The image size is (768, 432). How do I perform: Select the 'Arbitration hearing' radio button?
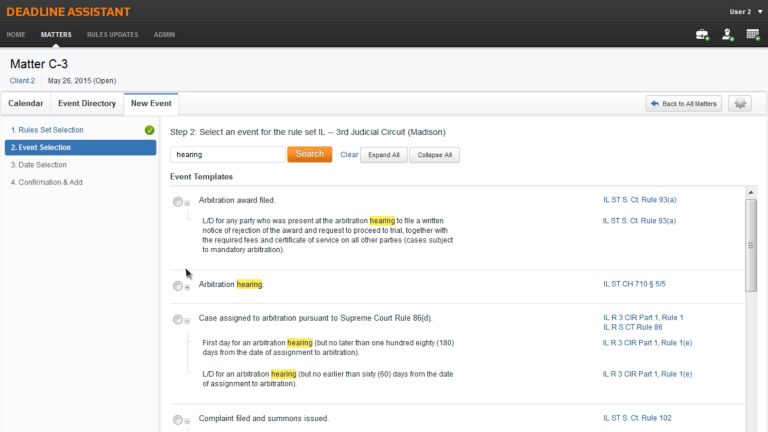[177, 286]
